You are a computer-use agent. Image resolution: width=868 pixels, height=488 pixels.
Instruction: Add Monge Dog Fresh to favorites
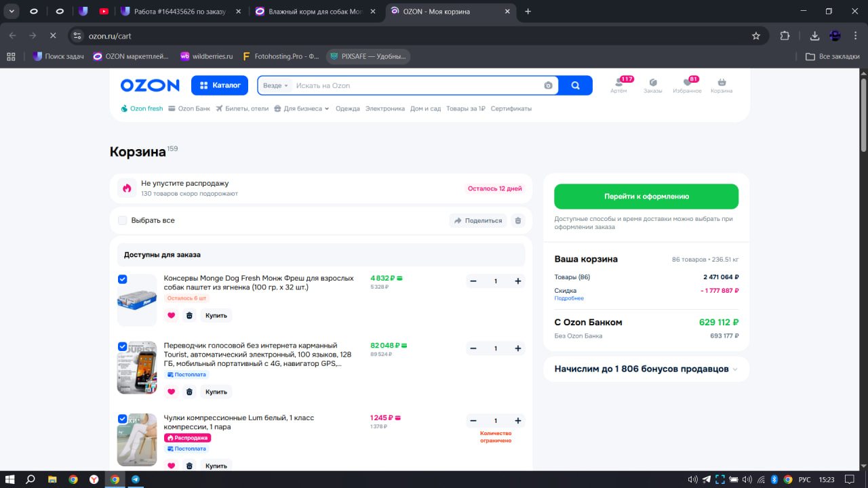pyautogui.click(x=171, y=315)
